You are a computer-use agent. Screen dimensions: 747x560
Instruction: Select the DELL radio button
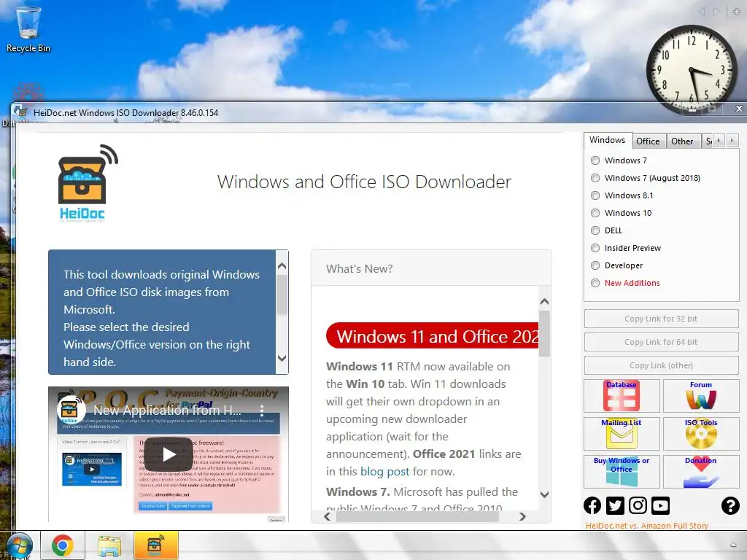[595, 230]
